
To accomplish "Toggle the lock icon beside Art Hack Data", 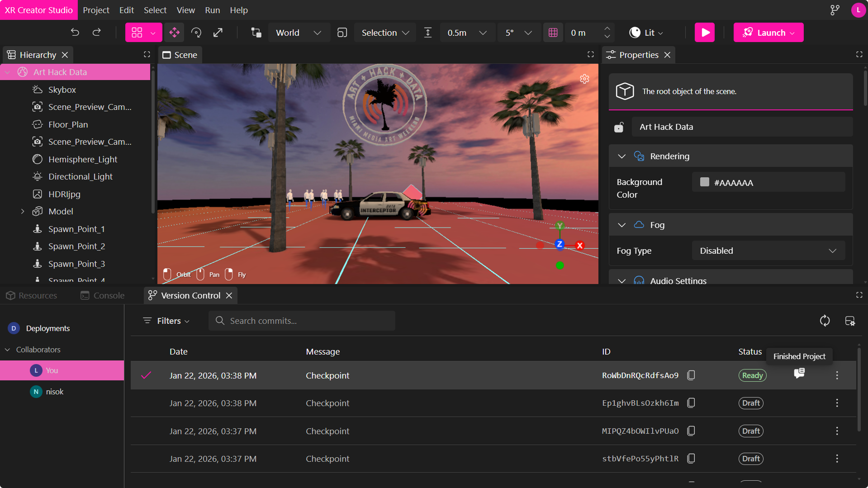I will pos(619,128).
